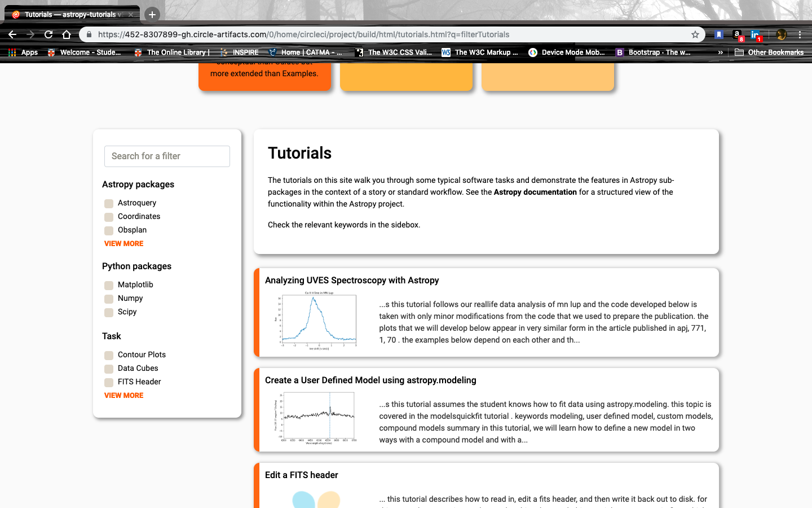
Task: Expand VIEW MORE under Astropy packages
Action: pyautogui.click(x=123, y=244)
